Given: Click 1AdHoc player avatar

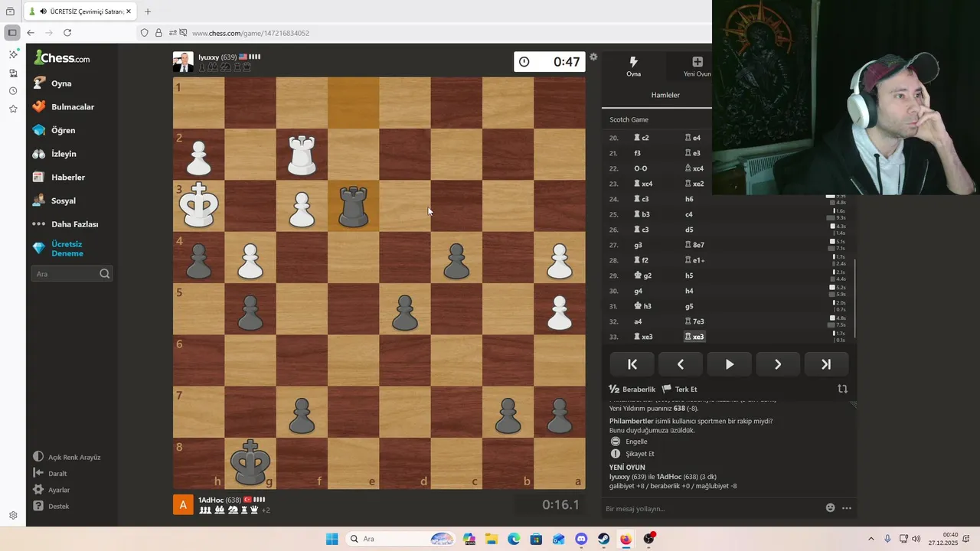Looking at the screenshot, I should (x=183, y=505).
